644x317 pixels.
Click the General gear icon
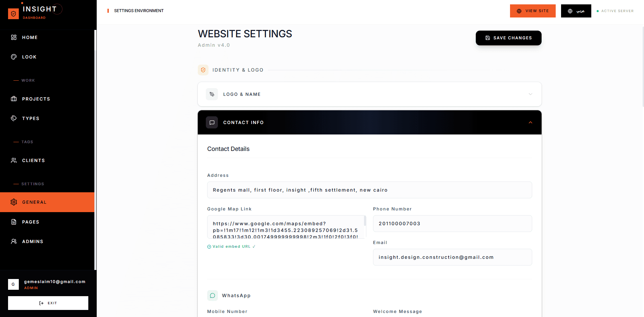coord(14,202)
